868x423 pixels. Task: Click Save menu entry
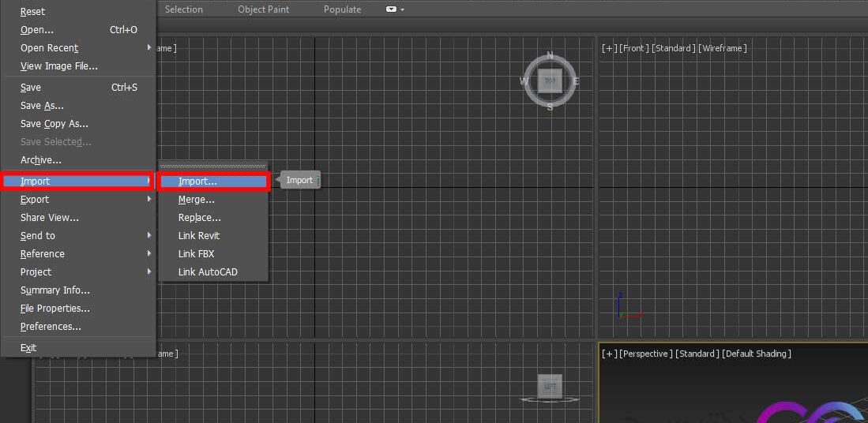pyautogui.click(x=77, y=88)
